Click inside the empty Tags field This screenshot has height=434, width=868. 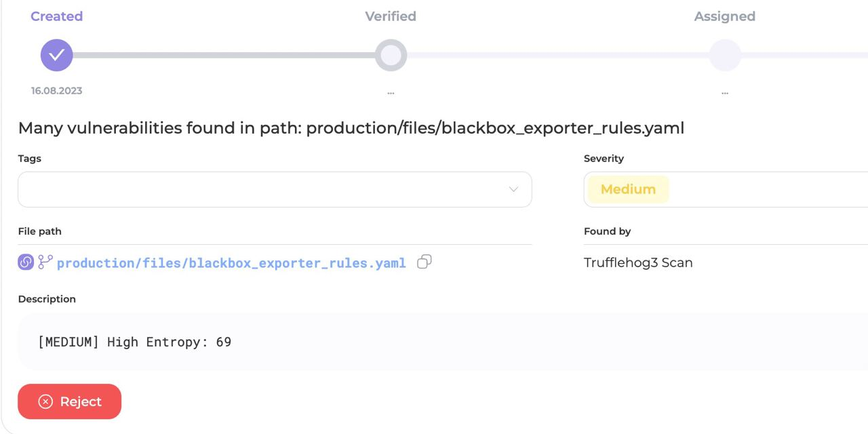(x=258, y=189)
